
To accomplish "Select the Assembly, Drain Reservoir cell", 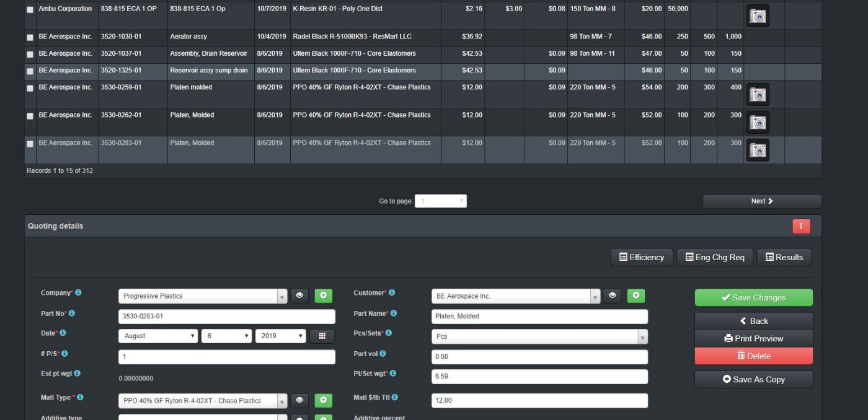I will (211, 55).
